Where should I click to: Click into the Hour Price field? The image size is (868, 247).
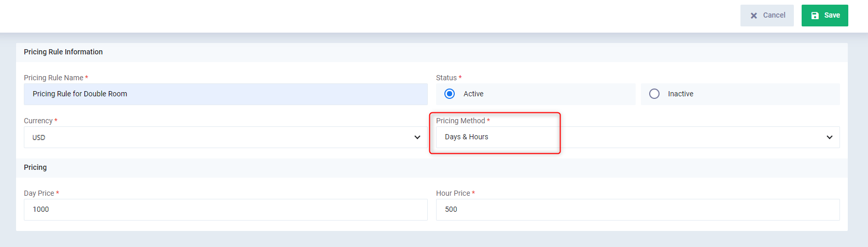coord(638,210)
